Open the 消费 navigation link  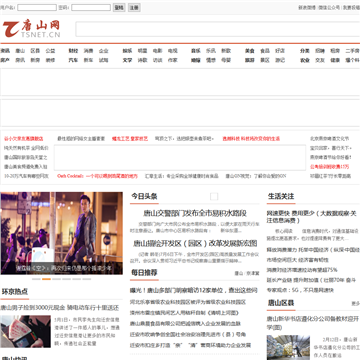pos(88,51)
